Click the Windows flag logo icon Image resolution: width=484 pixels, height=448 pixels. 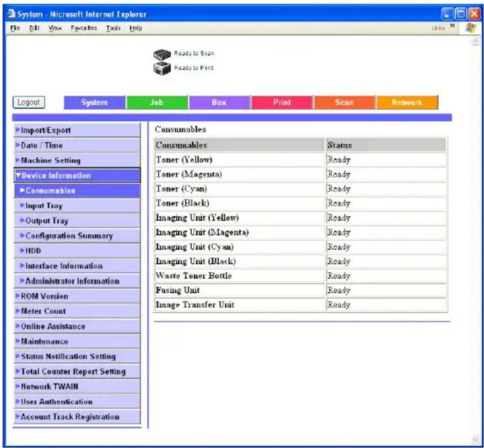point(470,28)
